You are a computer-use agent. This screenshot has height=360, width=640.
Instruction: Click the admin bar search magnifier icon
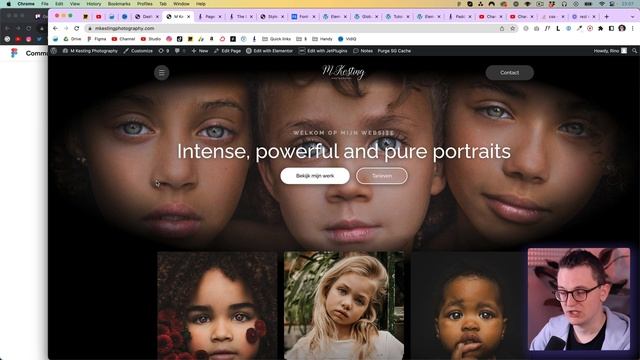click(634, 51)
